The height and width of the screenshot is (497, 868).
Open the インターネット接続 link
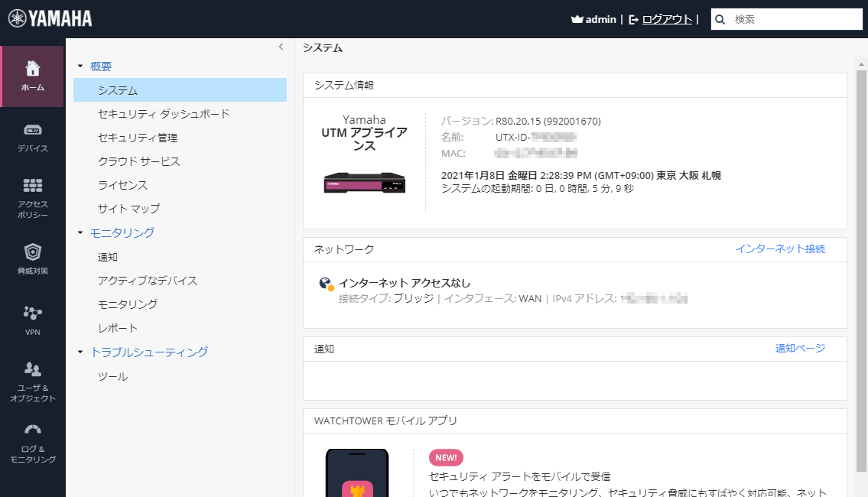coord(780,248)
